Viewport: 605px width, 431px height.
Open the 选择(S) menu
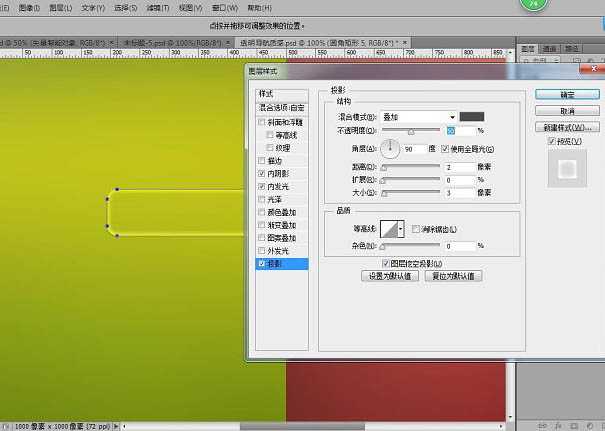click(x=126, y=8)
